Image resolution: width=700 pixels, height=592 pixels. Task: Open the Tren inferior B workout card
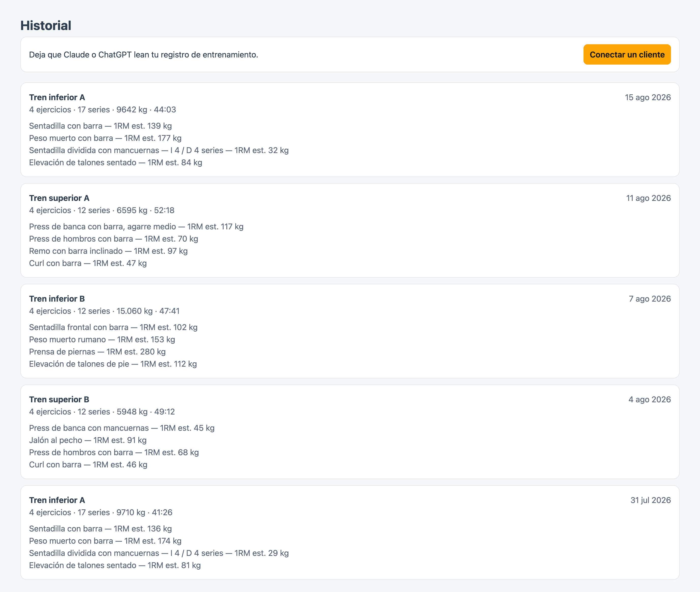tap(350, 331)
